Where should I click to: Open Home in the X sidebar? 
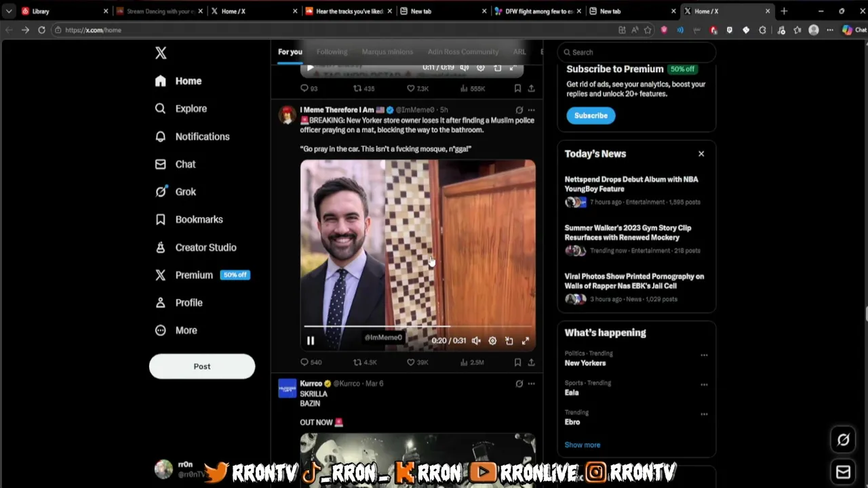[178, 81]
